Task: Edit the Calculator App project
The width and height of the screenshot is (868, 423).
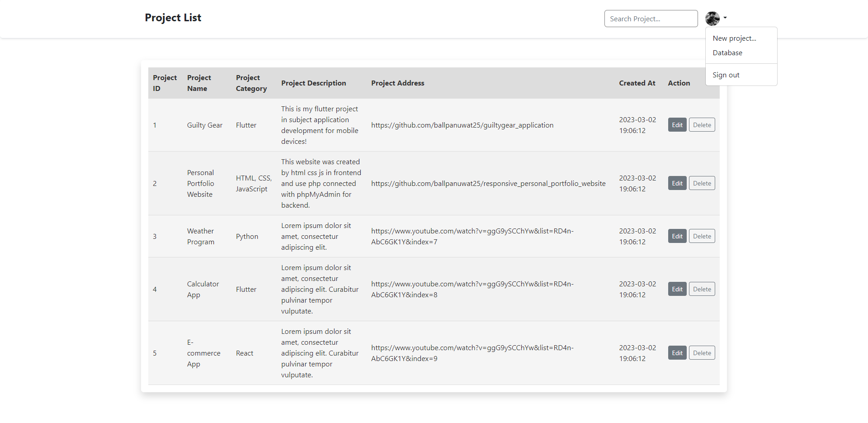Action: pyautogui.click(x=677, y=289)
